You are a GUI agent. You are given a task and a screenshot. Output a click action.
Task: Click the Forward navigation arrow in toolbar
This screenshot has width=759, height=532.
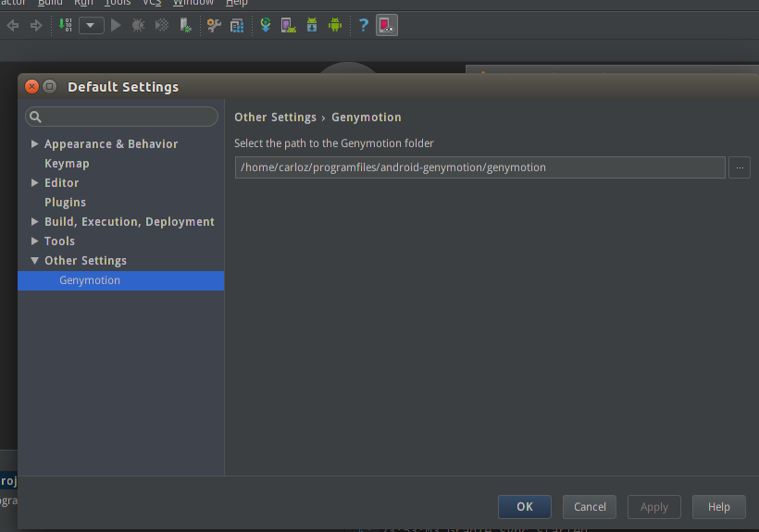(36, 25)
